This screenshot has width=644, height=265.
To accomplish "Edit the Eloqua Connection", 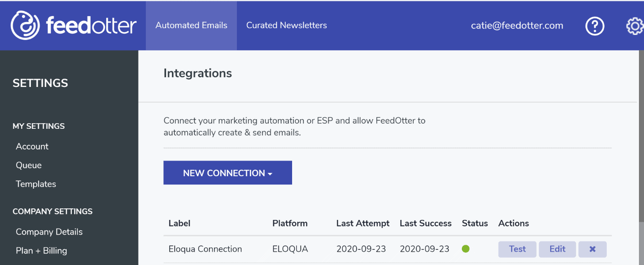I will coord(558,249).
